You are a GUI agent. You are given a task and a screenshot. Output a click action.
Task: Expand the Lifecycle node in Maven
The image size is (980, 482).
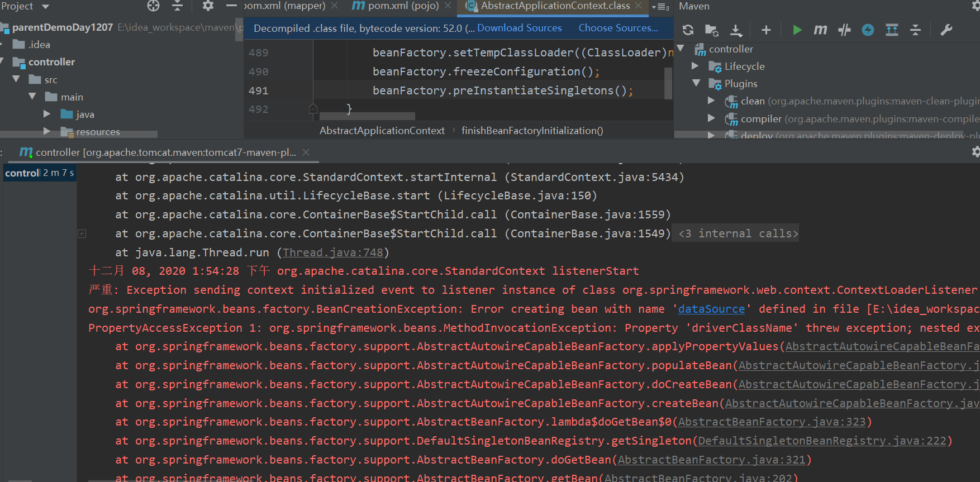pyautogui.click(x=695, y=66)
